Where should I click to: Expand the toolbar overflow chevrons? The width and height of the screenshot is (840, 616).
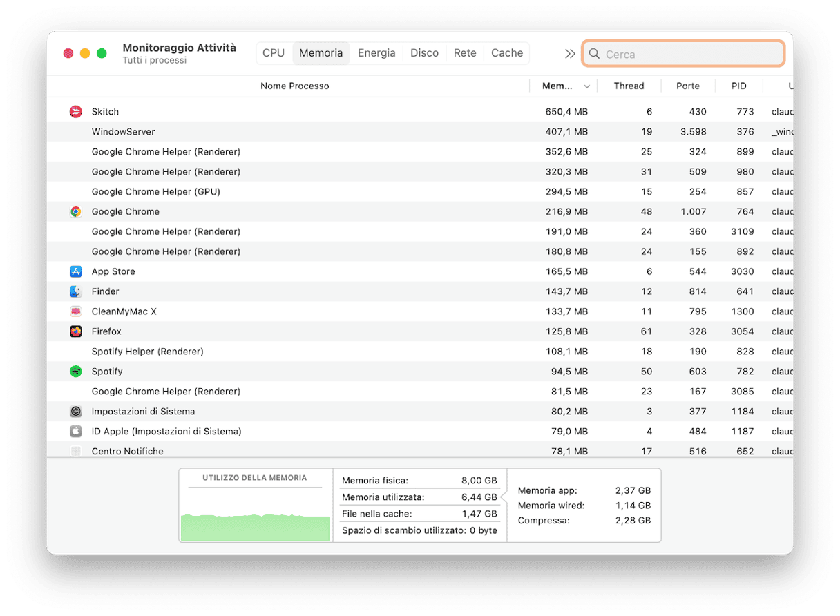click(570, 54)
